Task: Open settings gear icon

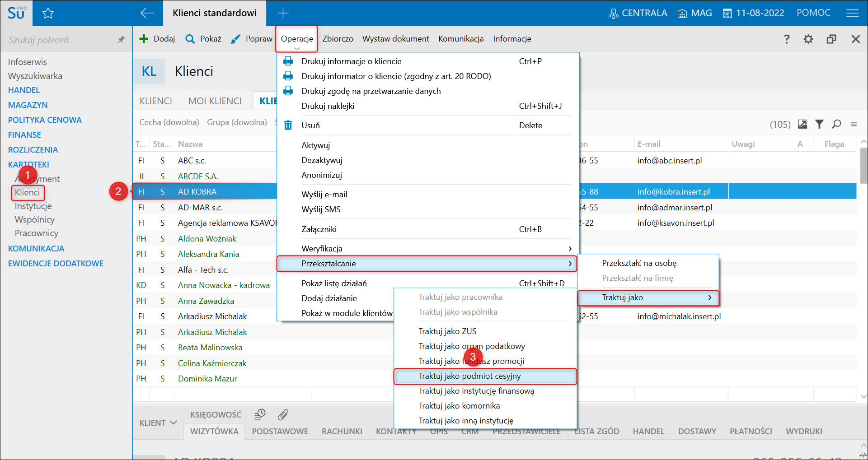Action: [808, 39]
